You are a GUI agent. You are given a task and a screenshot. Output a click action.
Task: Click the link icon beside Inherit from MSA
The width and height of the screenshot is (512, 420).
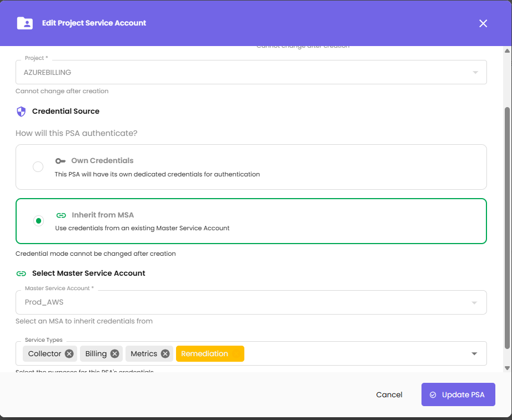tap(61, 215)
